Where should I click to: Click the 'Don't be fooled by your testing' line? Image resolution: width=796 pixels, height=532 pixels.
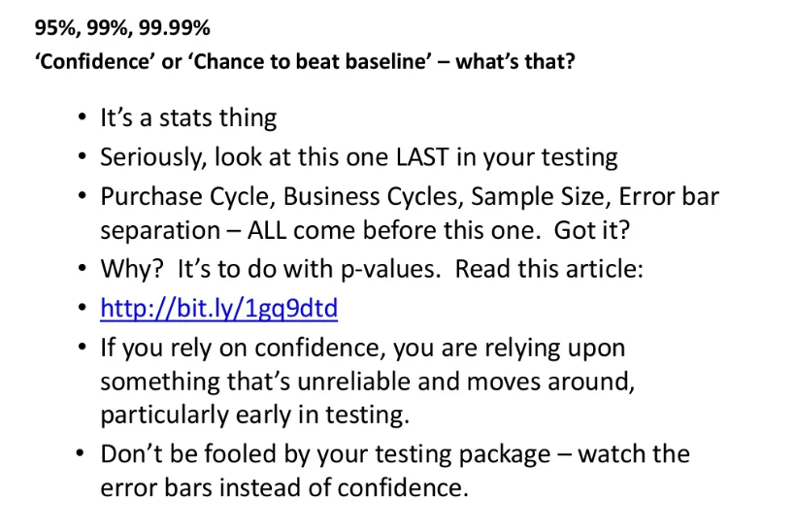coord(395,453)
